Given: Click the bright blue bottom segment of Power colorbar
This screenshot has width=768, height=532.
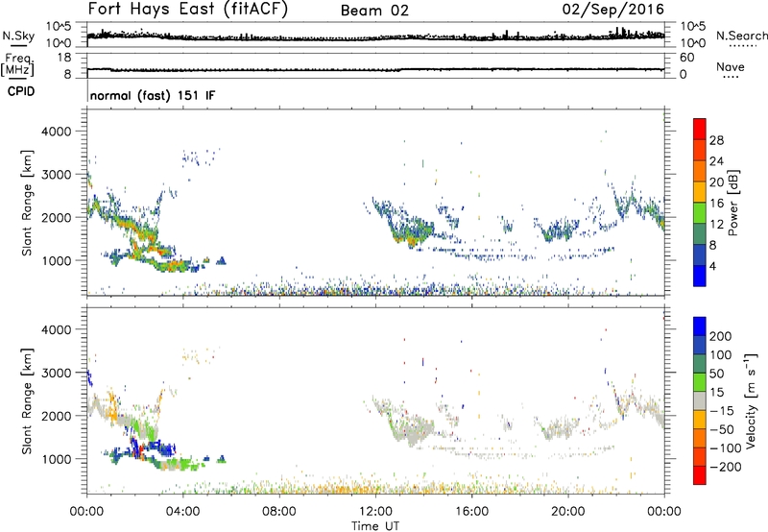Looking at the screenshot, I should coord(700,276).
